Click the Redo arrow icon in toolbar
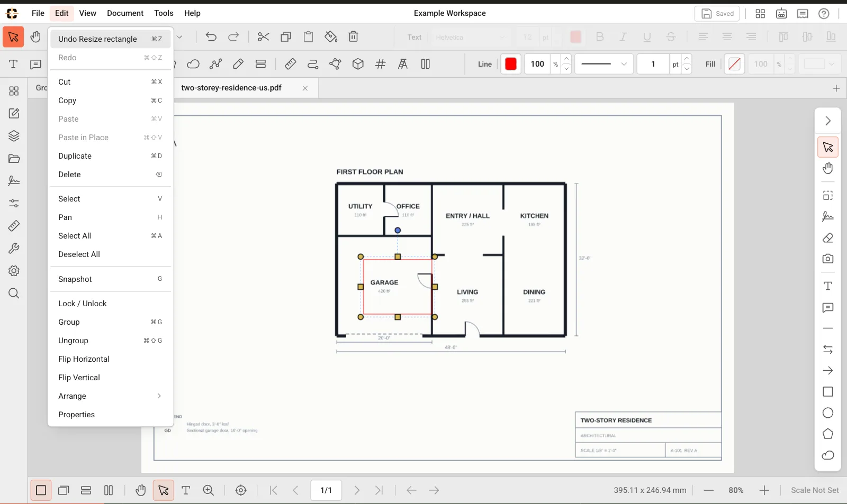This screenshot has height=504, width=847. 233,36
